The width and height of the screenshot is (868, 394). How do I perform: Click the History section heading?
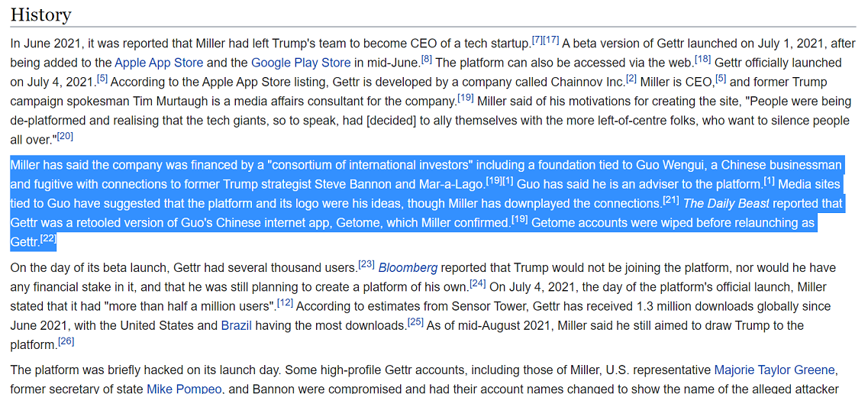pyautogui.click(x=41, y=15)
